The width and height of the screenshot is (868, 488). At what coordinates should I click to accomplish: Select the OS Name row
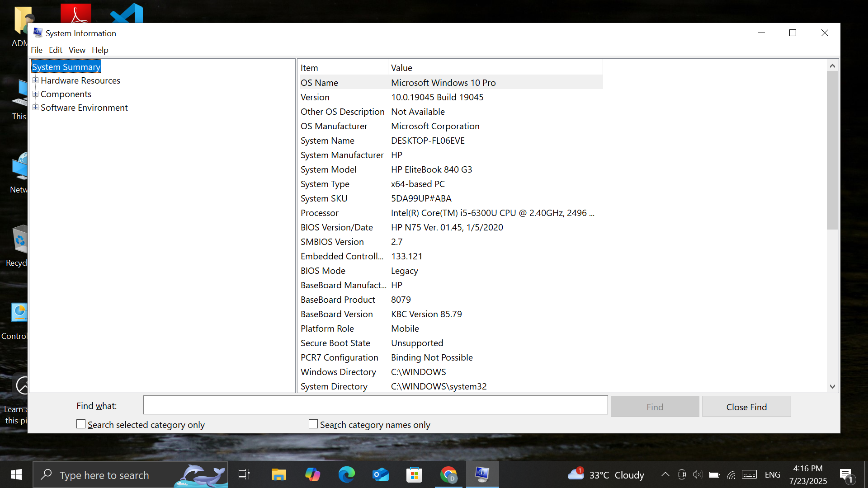[450, 83]
